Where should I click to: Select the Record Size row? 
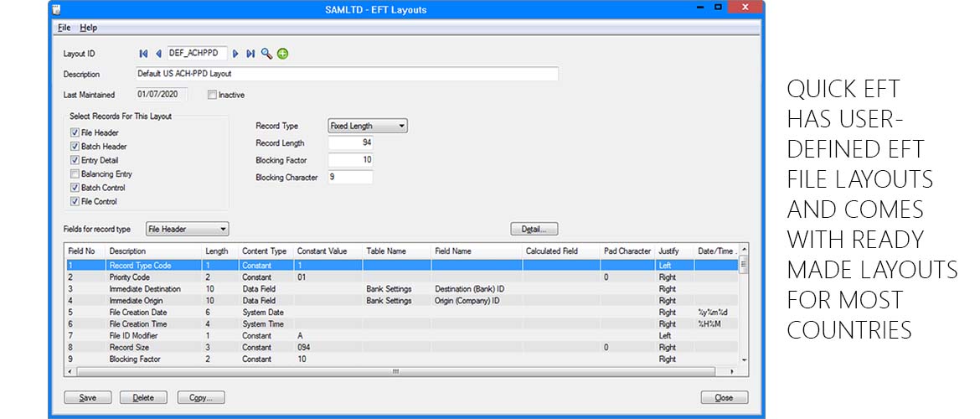pyautogui.click(x=402, y=347)
